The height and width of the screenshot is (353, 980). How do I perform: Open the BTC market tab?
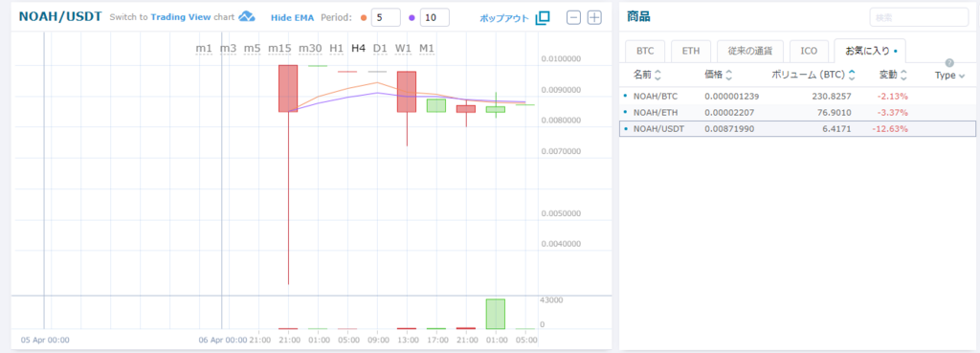(x=646, y=52)
